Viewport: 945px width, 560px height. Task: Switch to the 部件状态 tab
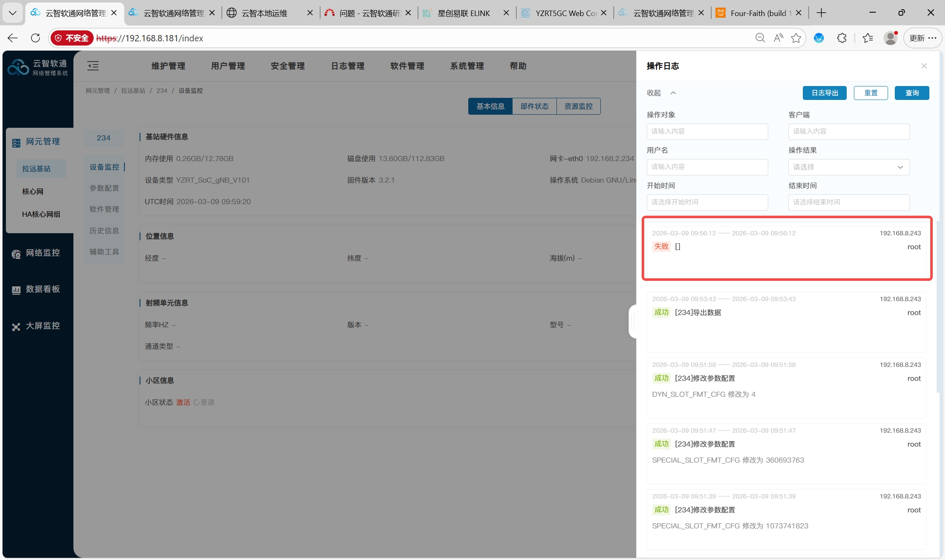(534, 106)
